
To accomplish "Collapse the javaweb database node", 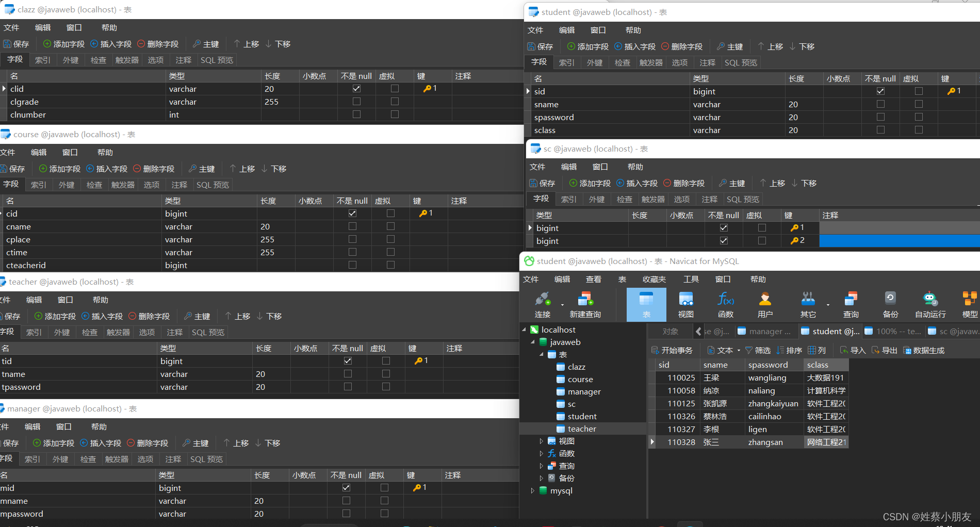I will point(533,342).
